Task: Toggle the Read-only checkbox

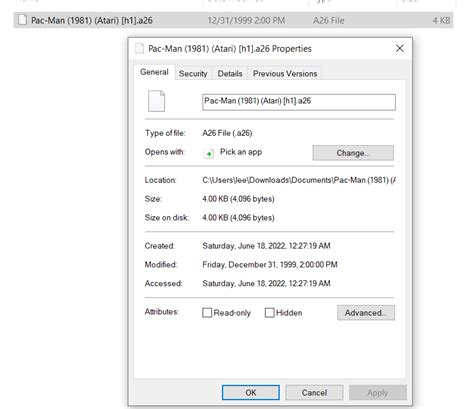Action: 207,313
